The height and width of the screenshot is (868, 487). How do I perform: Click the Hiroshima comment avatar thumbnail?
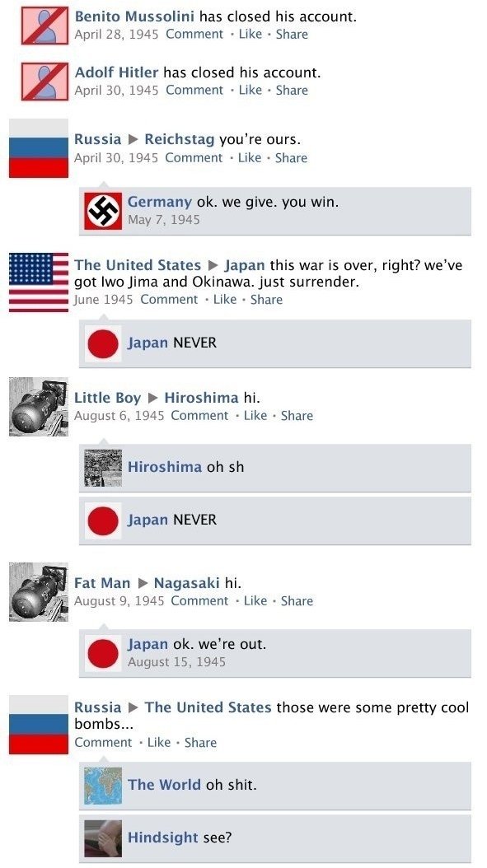(103, 468)
